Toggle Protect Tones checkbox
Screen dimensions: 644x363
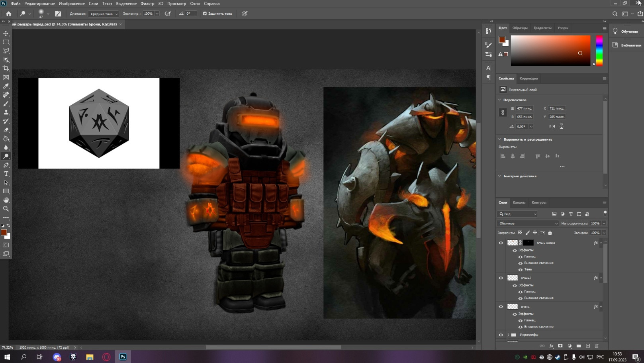coord(205,14)
